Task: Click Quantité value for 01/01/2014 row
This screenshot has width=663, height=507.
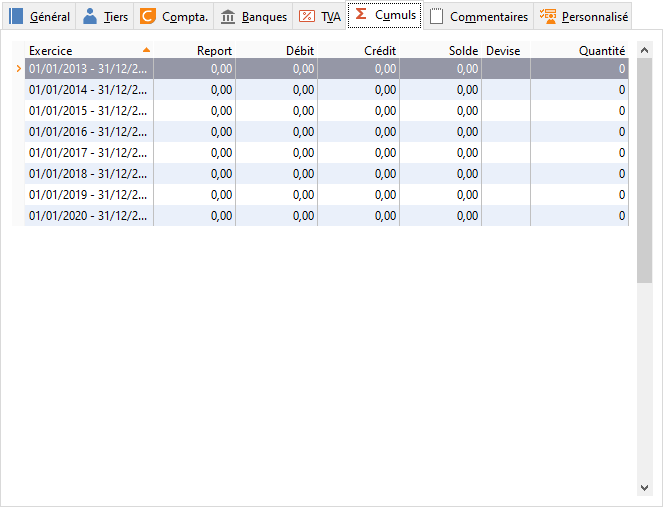Action: coord(622,90)
